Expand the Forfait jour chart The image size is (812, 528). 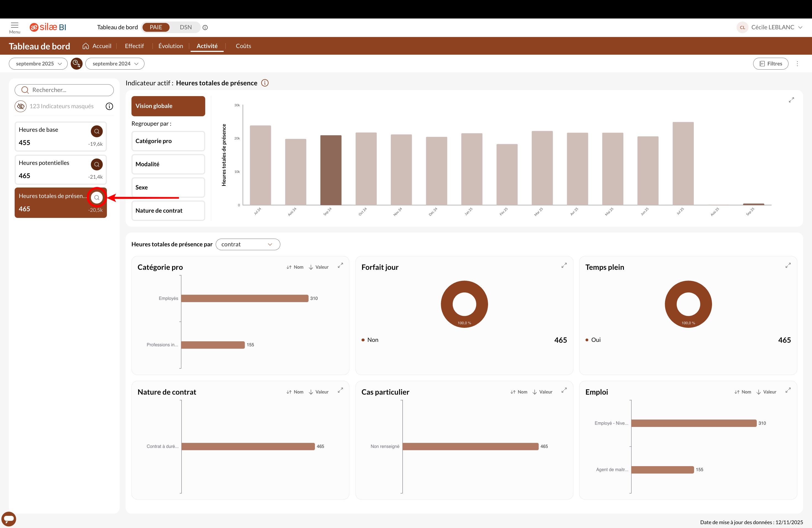tap(564, 265)
